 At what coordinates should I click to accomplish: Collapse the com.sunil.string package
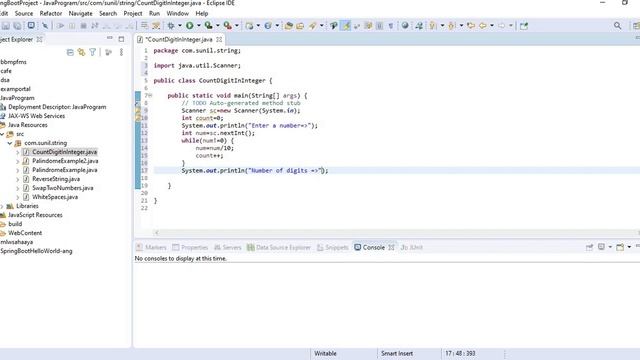point(10,143)
